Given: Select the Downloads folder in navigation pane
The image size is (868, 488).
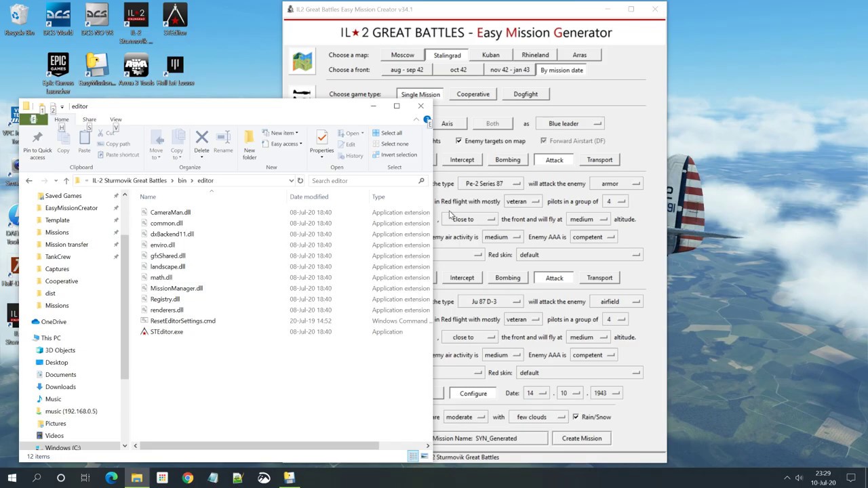Looking at the screenshot, I should coord(60,387).
